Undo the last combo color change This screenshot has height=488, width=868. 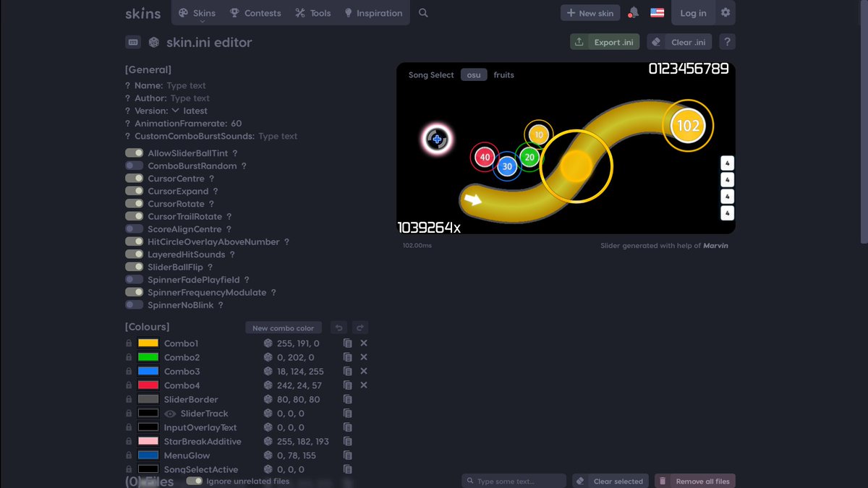click(x=339, y=327)
